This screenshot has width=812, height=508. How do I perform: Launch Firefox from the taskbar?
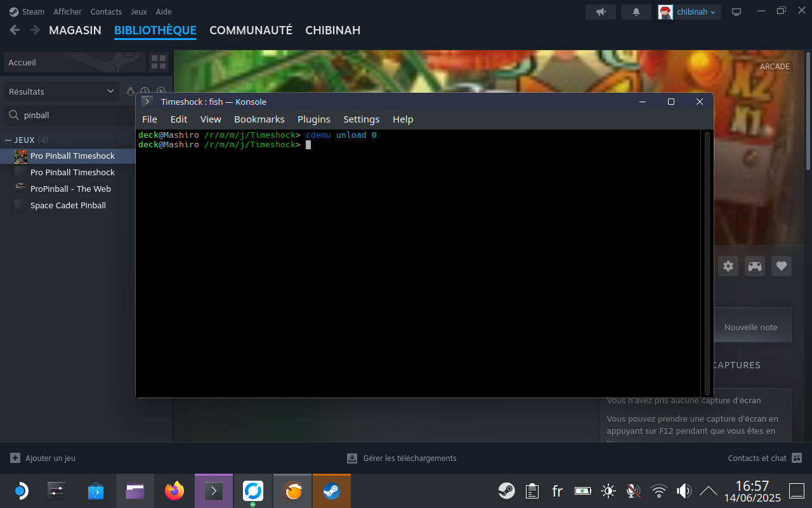click(174, 491)
